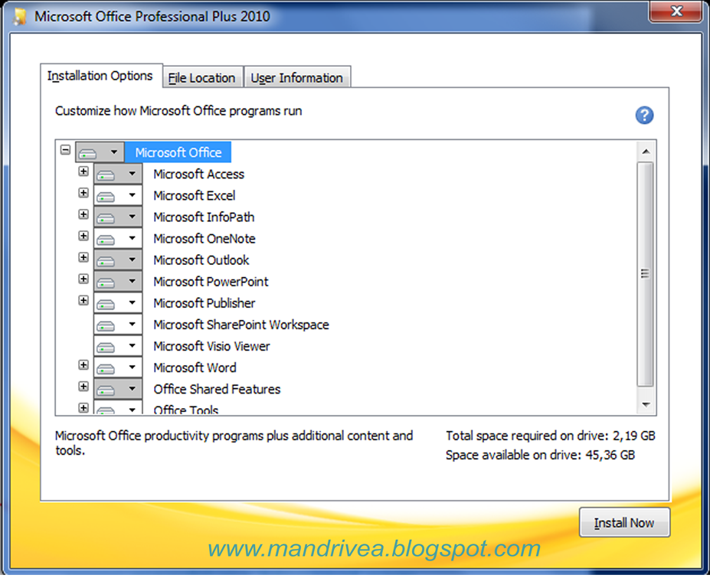The image size is (710, 588).
Task: Select the Microsoft Office root label
Action: click(x=178, y=152)
